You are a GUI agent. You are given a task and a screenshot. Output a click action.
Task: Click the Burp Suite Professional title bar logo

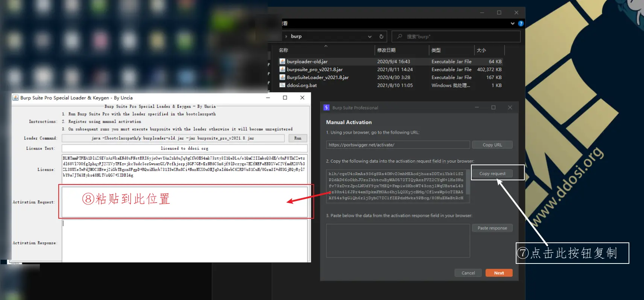[327, 108]
